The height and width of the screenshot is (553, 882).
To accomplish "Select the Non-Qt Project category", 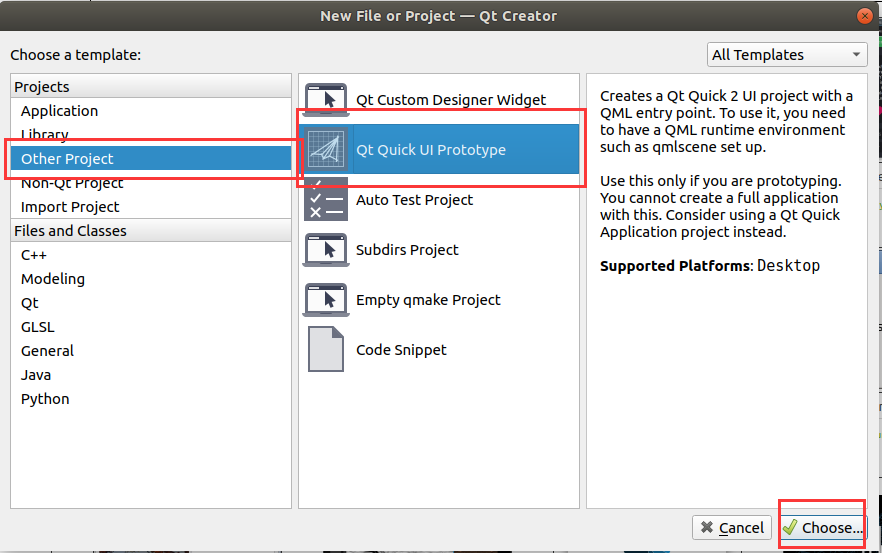I will 151,183.
